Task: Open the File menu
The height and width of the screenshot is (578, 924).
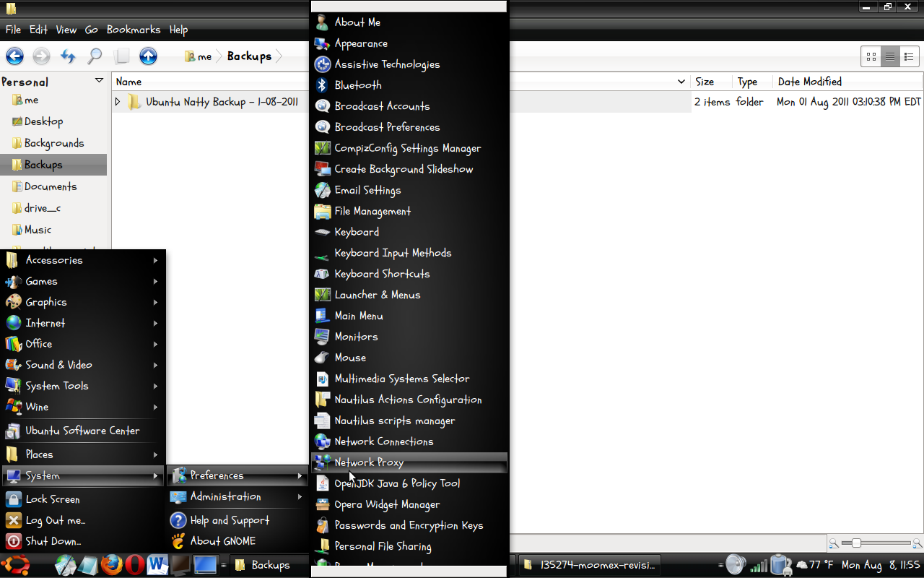Action: click(x=14, y=30)
